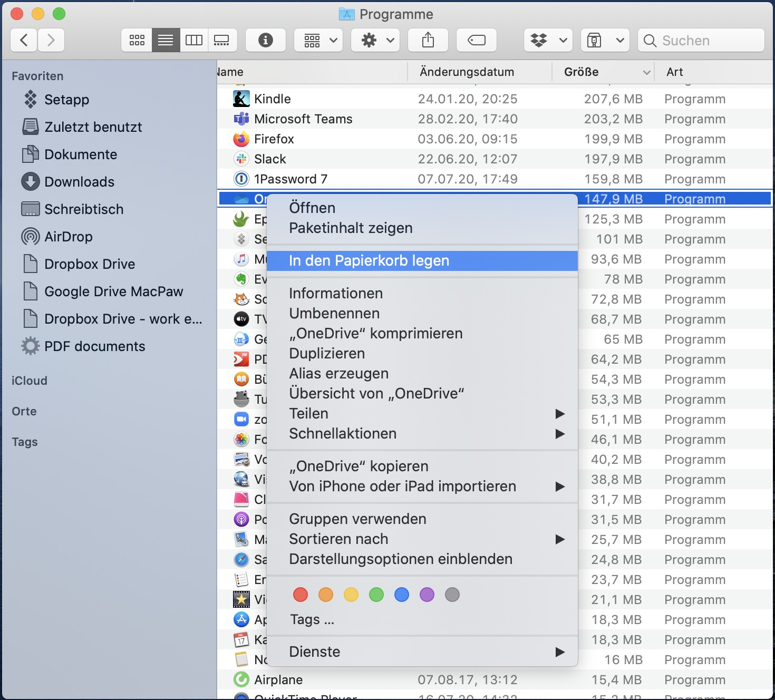This screenshot has width=775, height=700.
Task: Select the Slack app icon
Action: point(241,159)
